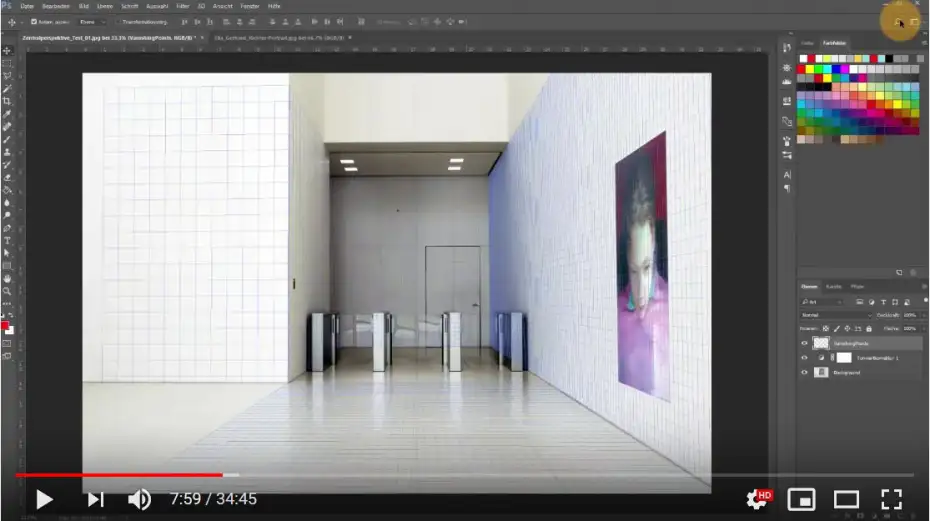
Task: Select the Eraser tool
Action: point(7,177)
